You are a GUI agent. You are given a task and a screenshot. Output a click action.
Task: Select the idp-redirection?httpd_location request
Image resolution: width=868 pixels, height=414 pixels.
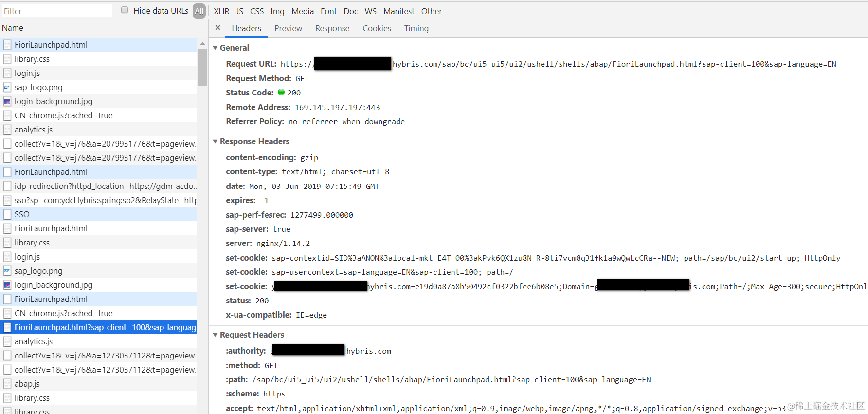click(x=99, y=186)
